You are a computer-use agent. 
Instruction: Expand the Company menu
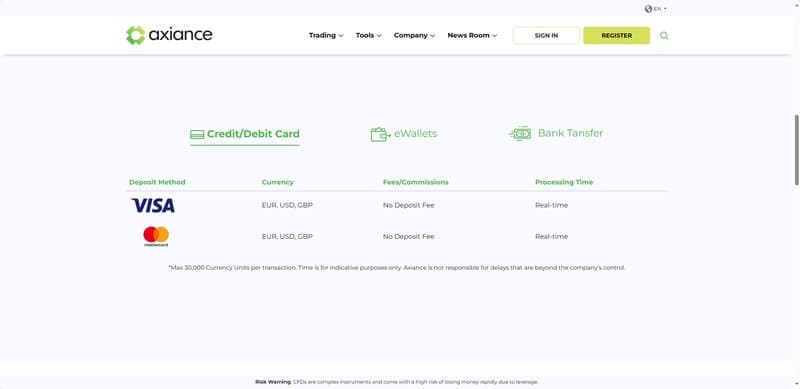pos(414,35)
